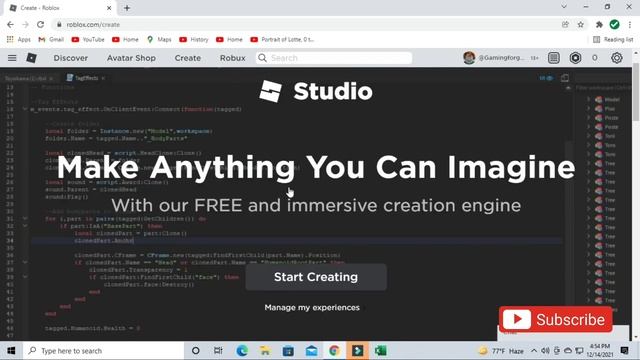Open the YouTube bookmark
The width and height of the screenshot is (640, 360).
tap(88, 40)
